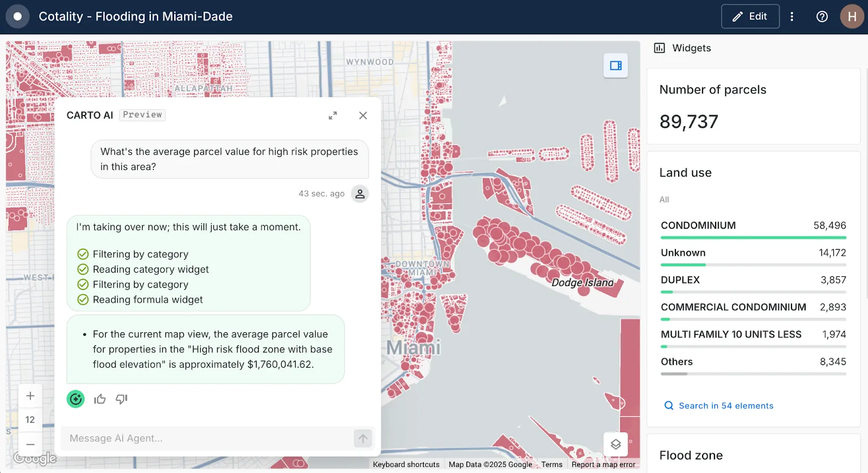Click the Message AI Agent input field
This screenshot has height=473, width=868.
coord(206,438)
